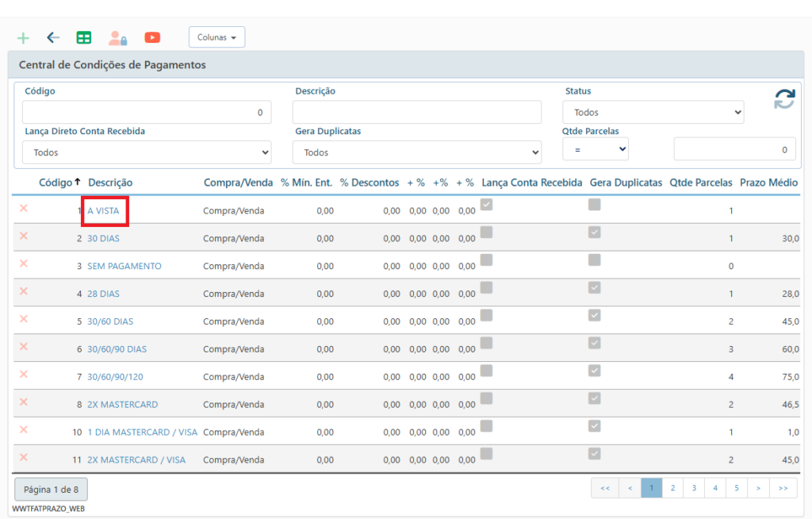Go to page 1
This screenshot has width=812, height=519.
coord(652,488)
